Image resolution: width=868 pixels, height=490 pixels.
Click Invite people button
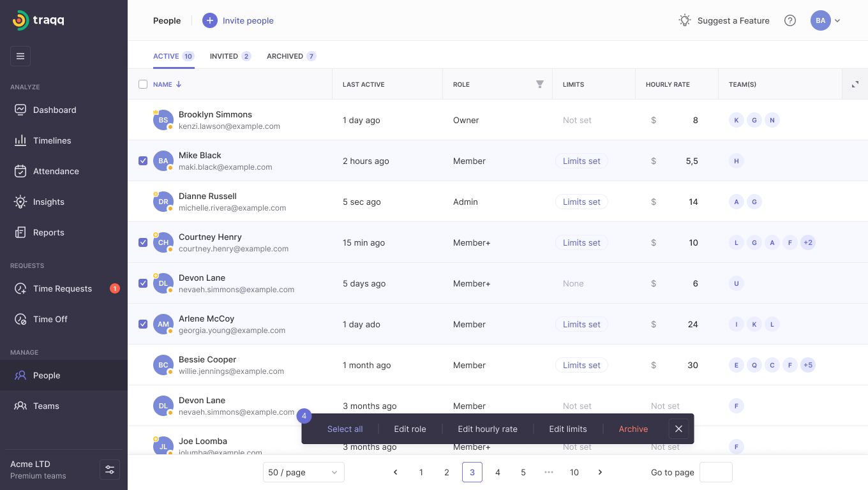point(238,20)
